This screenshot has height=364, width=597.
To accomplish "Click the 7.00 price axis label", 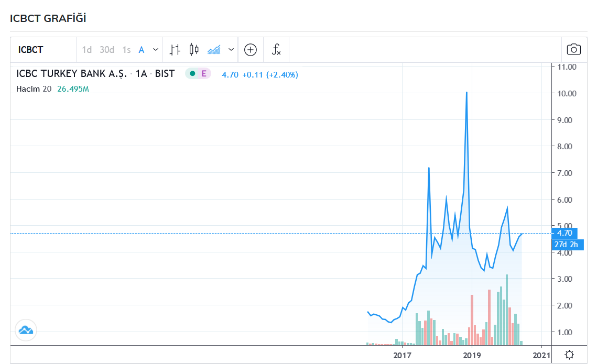I will [x=565, y=173].
